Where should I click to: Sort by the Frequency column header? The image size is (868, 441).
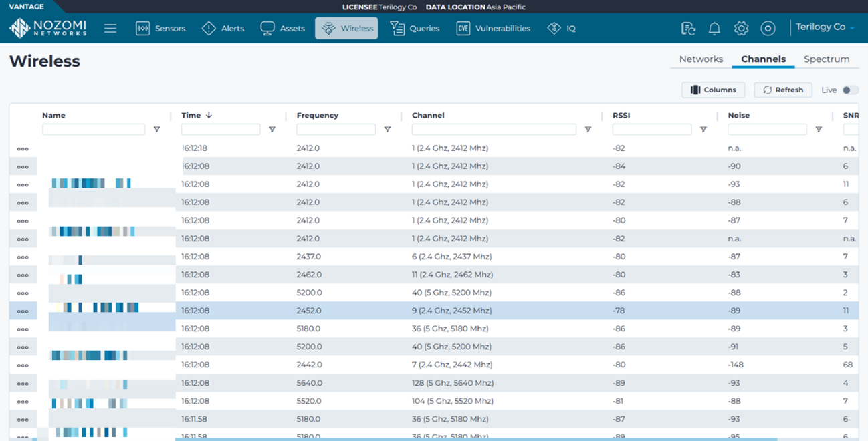318,115
